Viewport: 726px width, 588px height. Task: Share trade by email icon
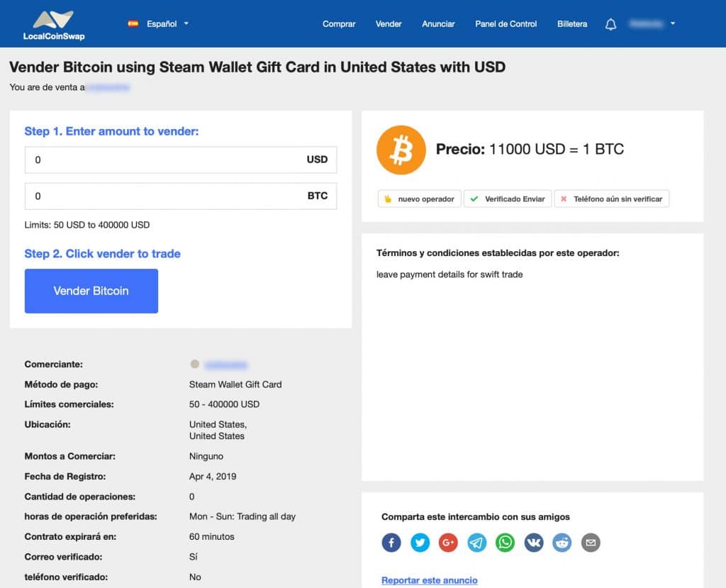click(591, 543)
